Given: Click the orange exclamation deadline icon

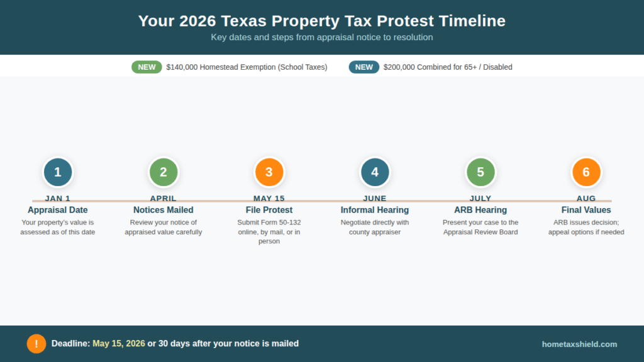Looking at the screenshot, I should tap(36, 344).
